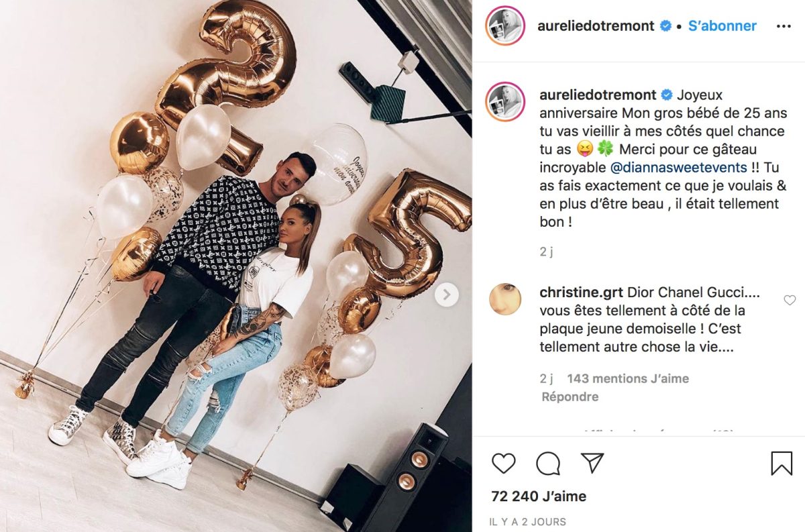The image size is (805, 532).
Task: Open comments via the speech bubble icon
Action: 548,463
